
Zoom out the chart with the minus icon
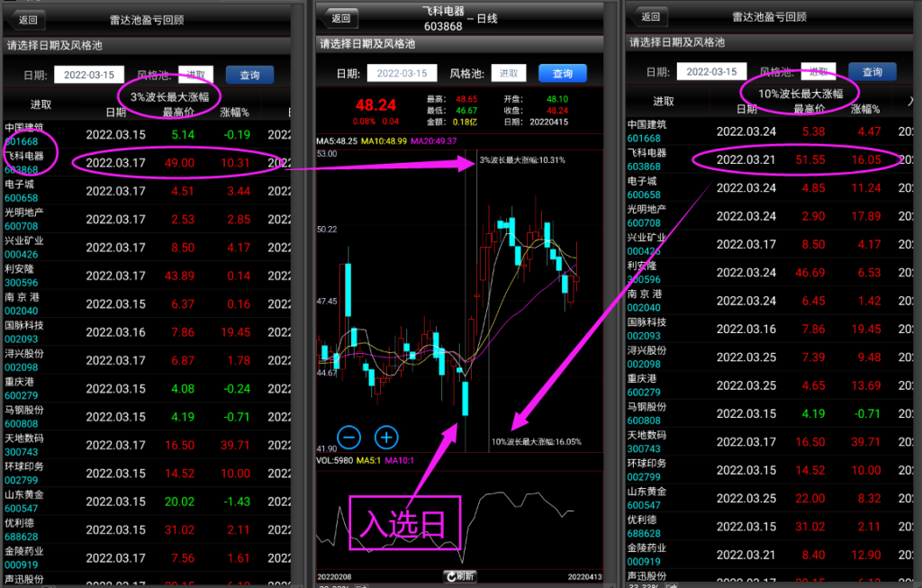350,438
